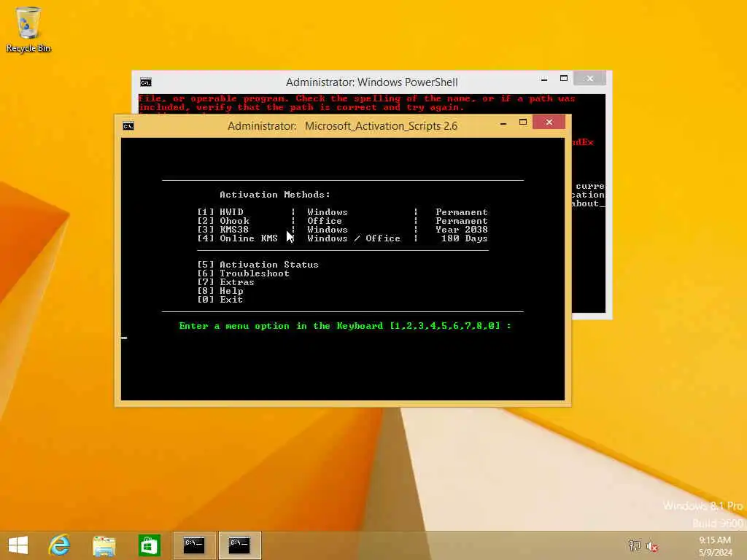The image size is (747, 560).
Task: Select the Activation Scripts taskbar window button
Action: 239,545
